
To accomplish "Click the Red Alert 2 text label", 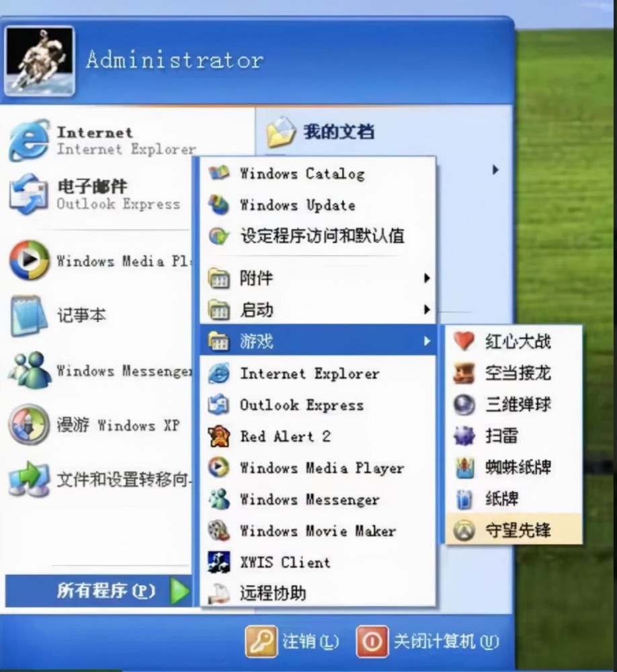I will click(x=285, y=436).
